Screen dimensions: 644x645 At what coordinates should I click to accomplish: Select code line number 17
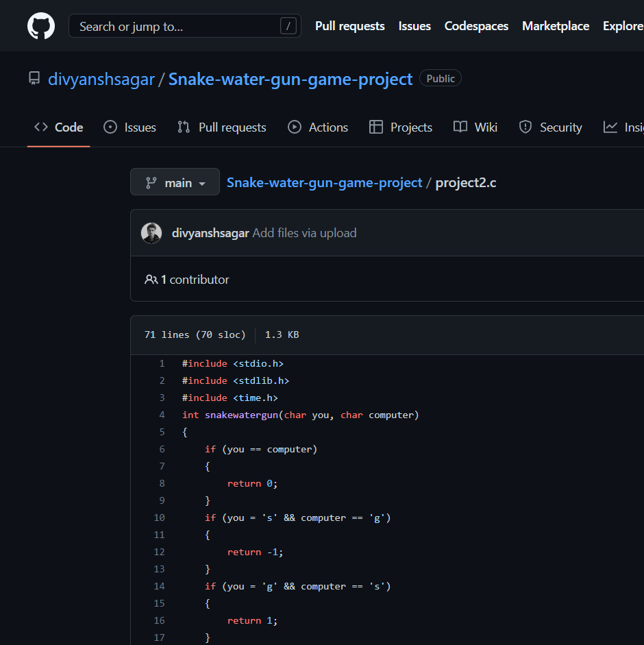(159, 637)
